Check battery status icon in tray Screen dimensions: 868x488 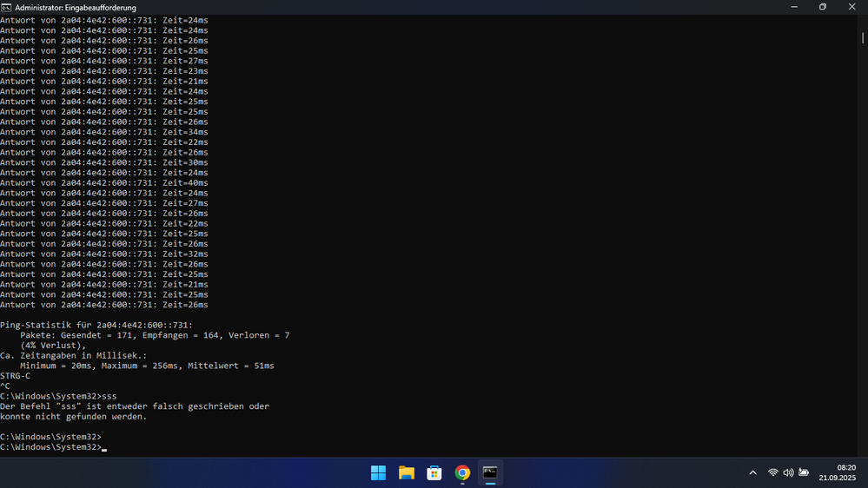pos(804,472)
